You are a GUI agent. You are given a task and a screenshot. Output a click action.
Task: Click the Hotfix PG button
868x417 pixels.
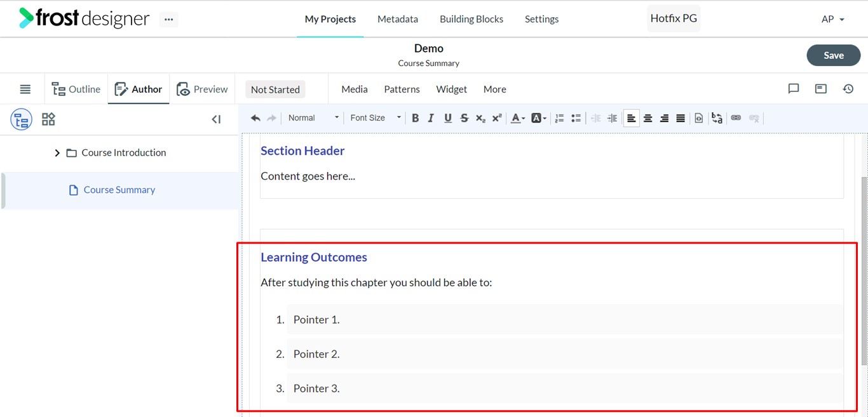click(x=674, y=18)
